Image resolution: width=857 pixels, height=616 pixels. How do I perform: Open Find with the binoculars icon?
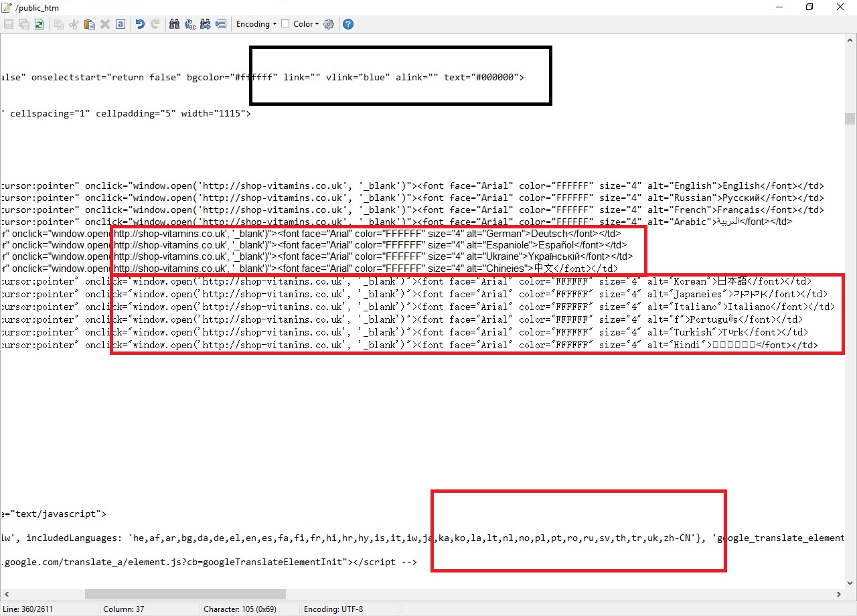(174, 24)
